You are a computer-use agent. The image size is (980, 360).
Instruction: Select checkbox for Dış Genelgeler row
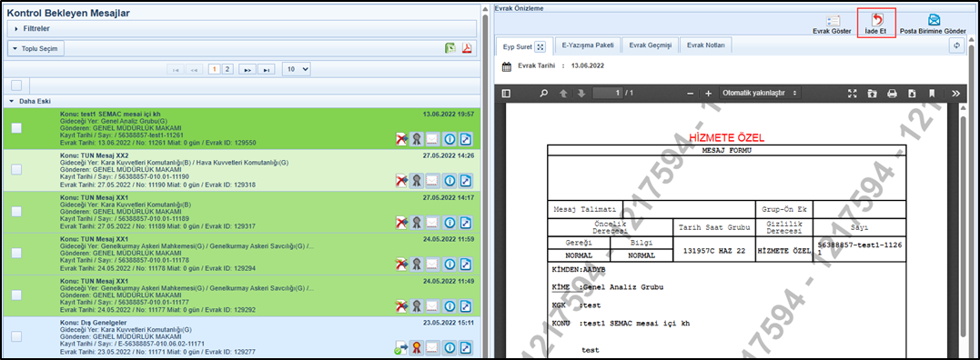pyautogui.click(x=16, y=336)
